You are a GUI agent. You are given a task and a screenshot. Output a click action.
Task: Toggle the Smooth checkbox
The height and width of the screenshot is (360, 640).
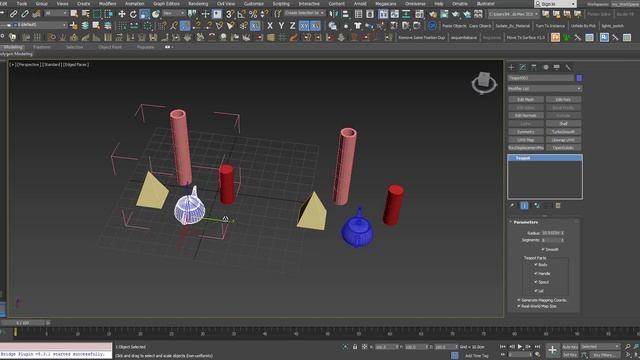tap(543, 249)
